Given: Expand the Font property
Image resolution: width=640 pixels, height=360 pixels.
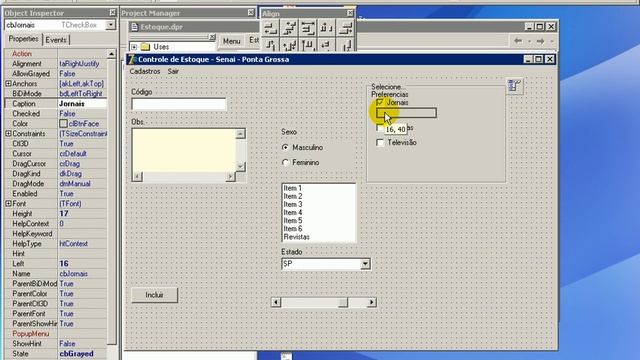Looking at the screenshot, I should click(8, 203).
